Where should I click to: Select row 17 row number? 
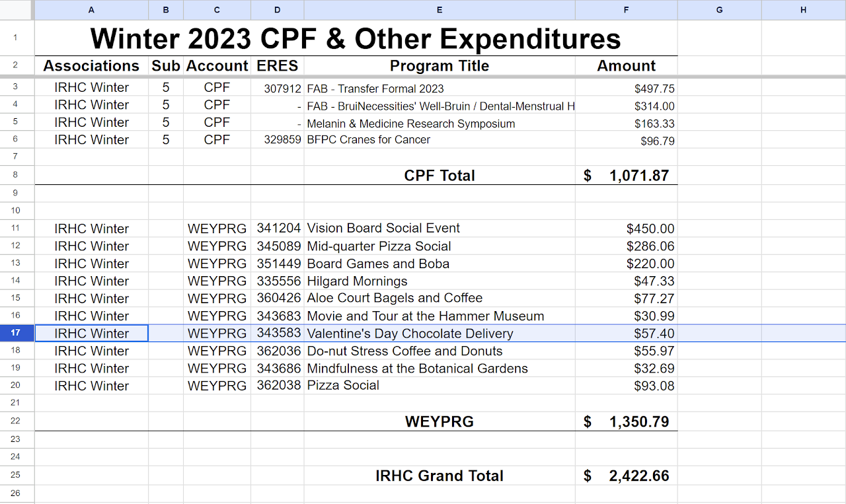17,333
